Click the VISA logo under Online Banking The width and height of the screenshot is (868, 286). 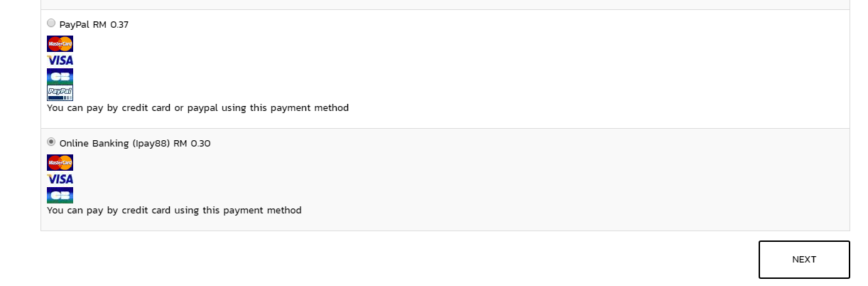(60, 179)
